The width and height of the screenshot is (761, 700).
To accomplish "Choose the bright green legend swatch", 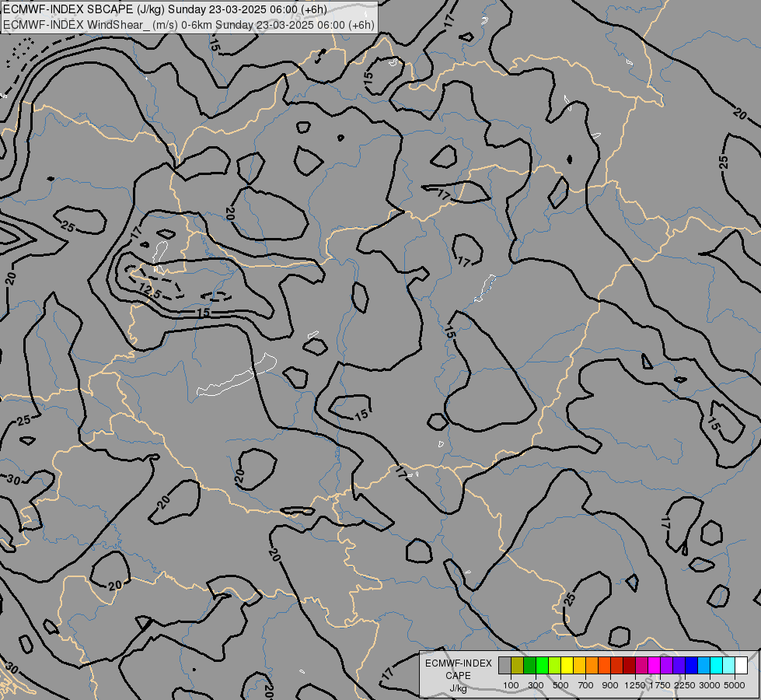I will point(542,665).
